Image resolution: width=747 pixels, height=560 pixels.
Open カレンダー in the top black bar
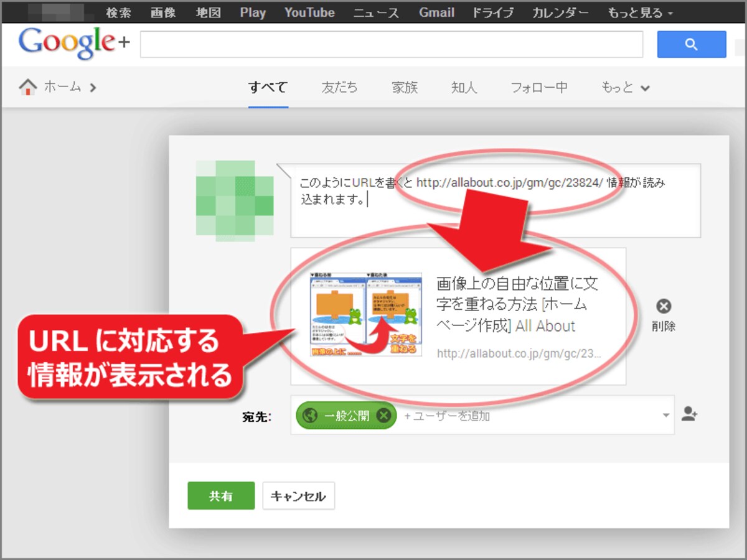[x=561, y=12]
